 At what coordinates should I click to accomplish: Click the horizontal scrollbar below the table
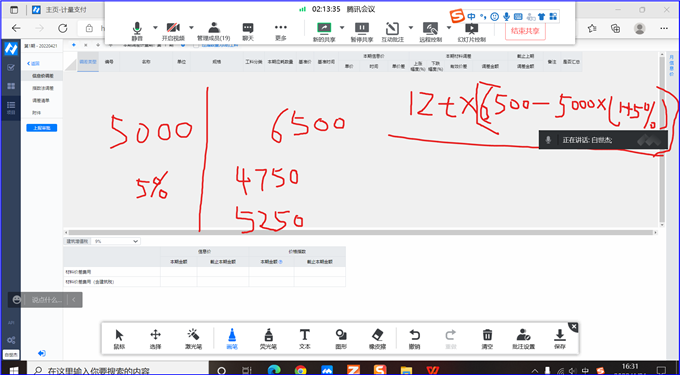pos(361,232)
